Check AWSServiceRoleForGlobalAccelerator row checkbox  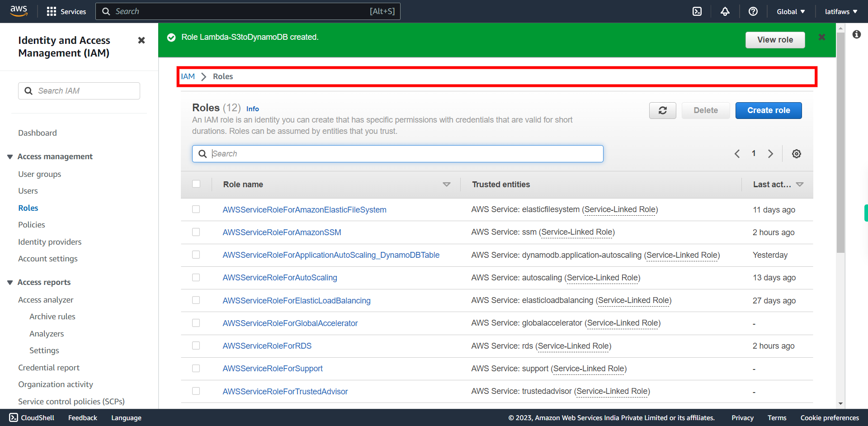click(196, 323)
